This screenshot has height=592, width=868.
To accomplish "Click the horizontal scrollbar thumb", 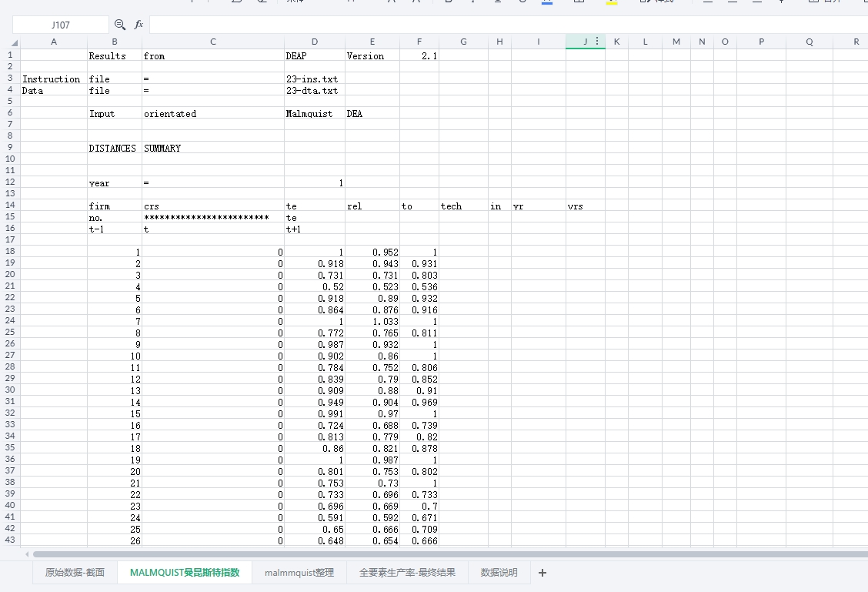I will click(x=450, y=554).
